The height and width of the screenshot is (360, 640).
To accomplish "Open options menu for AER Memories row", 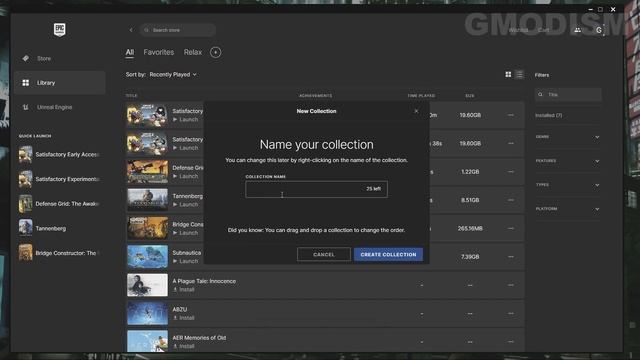I will 511,342.
